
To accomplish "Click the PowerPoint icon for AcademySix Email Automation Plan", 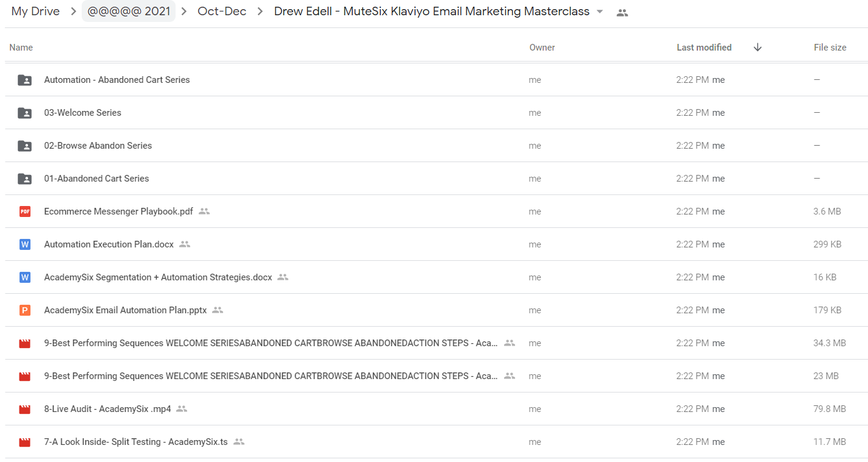I will [24, 310].
